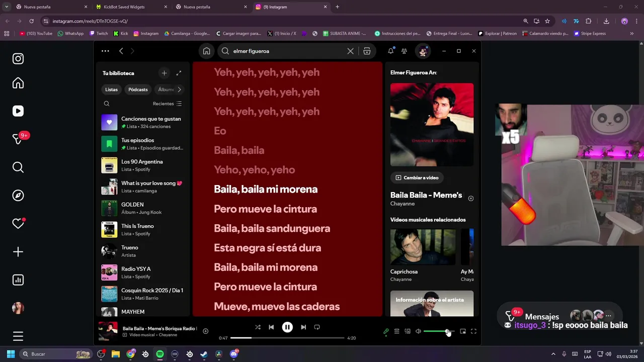Expand Tu biblioteca panel with arrows icon
This screenshot has height=362, width=644.
pos(179,73)
